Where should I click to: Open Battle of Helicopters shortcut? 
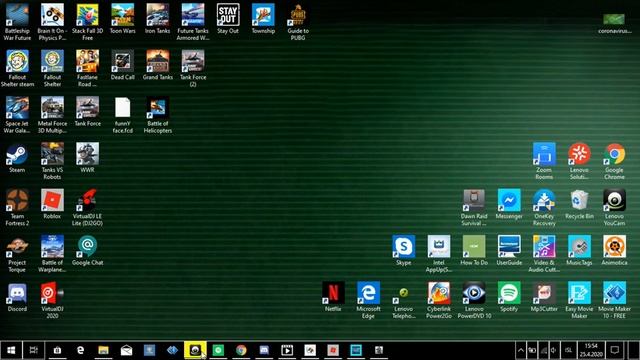pyautogui.click(x=158, y=115)
